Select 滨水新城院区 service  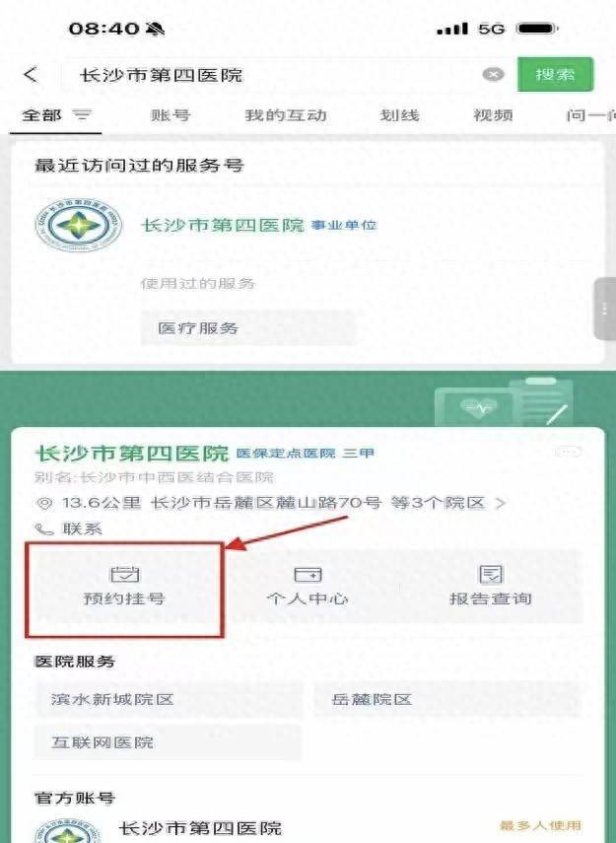tap(169, 699)
